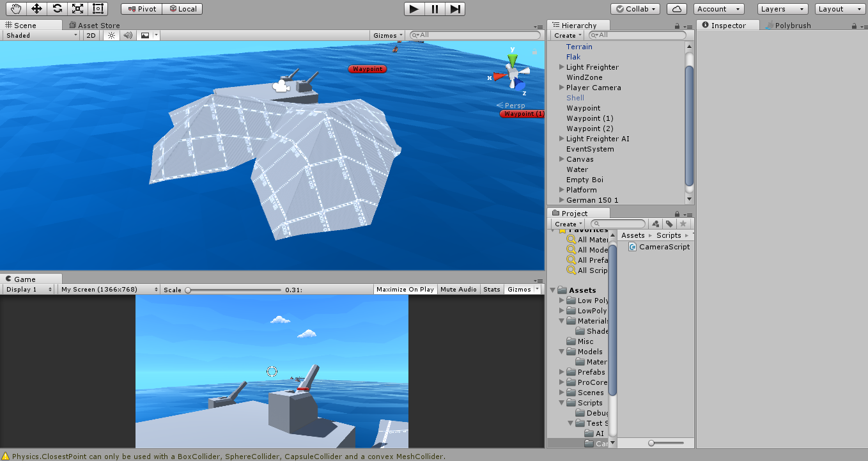Open the Collab dropdown
Image resolution: width=868 pixels, height=461 pixels.
click(x=635, y=9)
